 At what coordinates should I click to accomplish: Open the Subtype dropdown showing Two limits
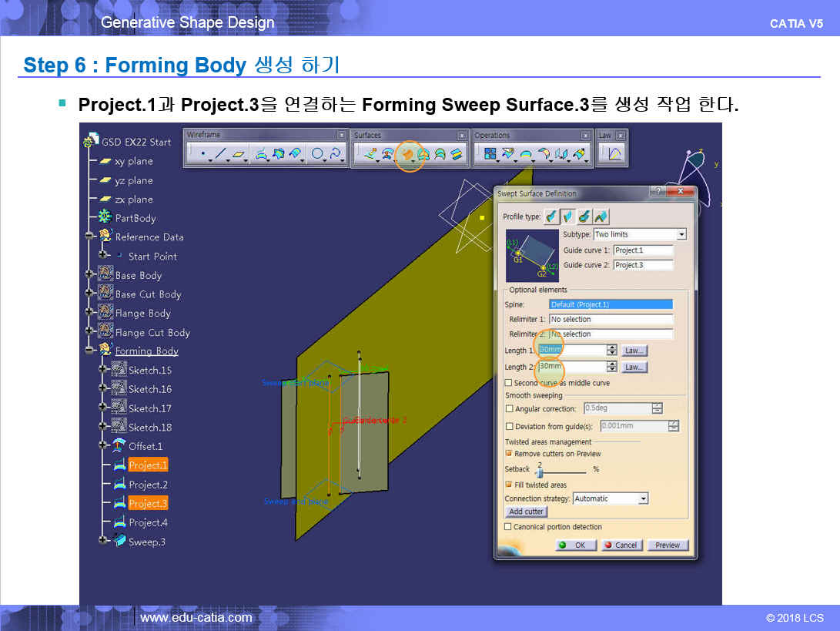coord(681,234)
